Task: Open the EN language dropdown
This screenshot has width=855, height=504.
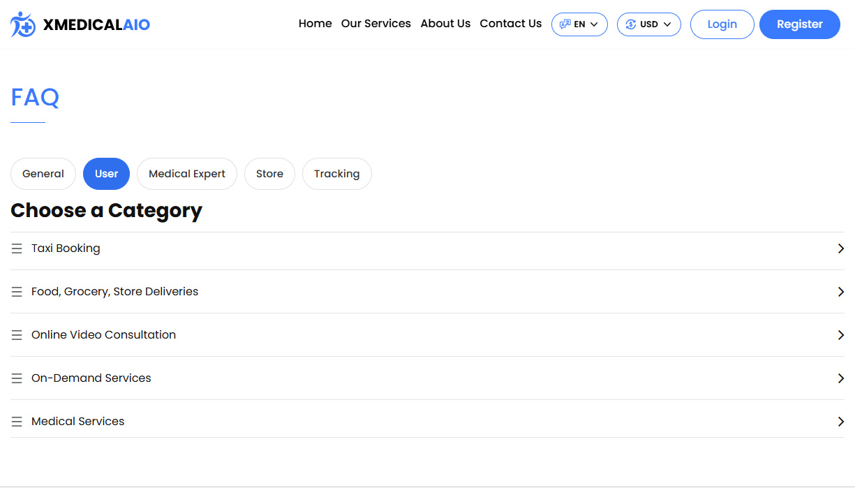Action: coord(580,24)
